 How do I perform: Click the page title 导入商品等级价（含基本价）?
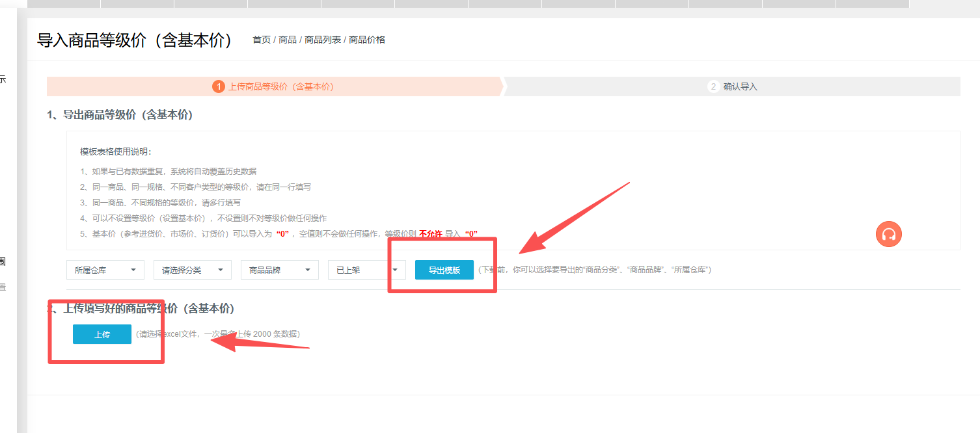click(135, 40)
